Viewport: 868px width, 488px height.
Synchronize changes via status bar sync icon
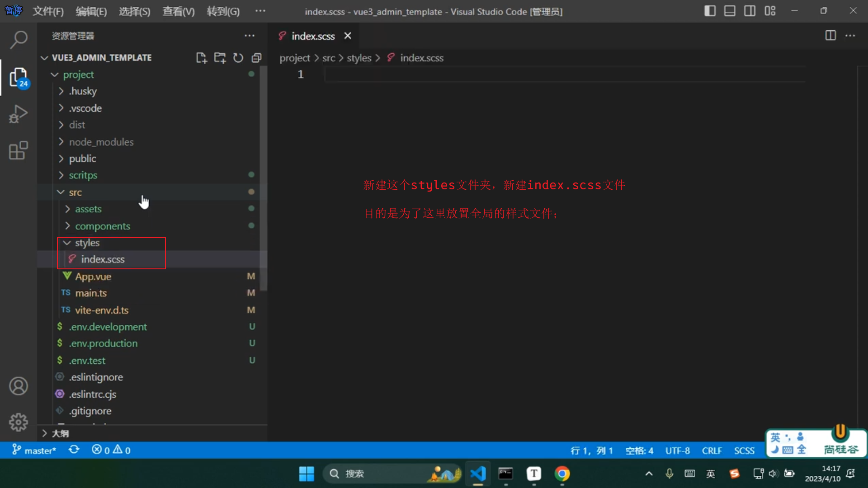click(x=74, y=450)
